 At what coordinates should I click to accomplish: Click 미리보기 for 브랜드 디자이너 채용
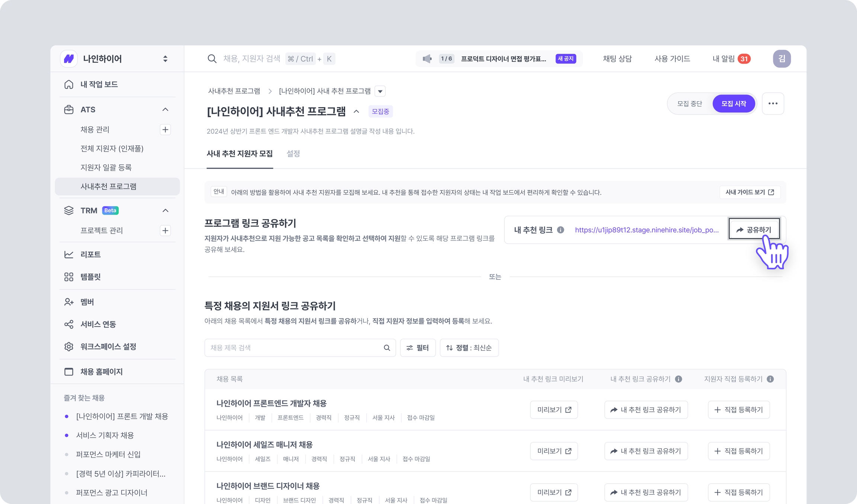coord(554,492)
